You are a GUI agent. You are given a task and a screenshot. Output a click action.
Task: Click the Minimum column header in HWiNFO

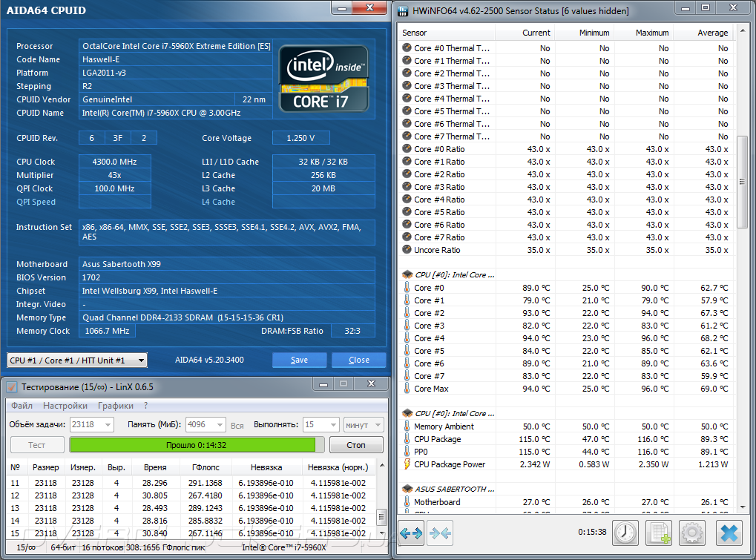click(585, 33)
